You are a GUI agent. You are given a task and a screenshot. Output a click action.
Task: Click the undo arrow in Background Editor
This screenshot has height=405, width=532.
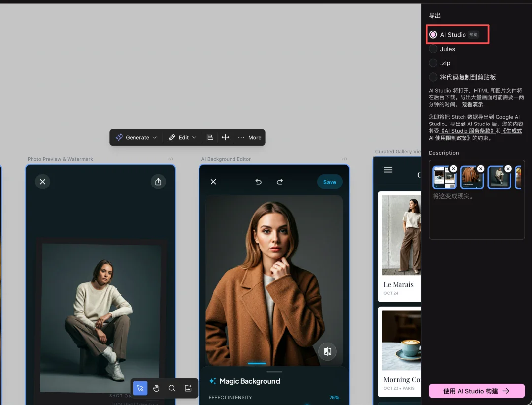click(258, 182)
